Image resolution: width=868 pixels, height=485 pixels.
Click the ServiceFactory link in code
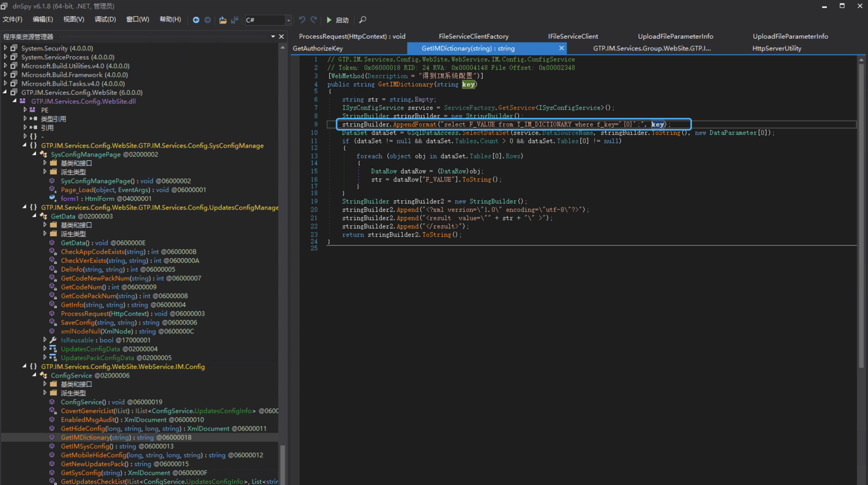[469, 108]
